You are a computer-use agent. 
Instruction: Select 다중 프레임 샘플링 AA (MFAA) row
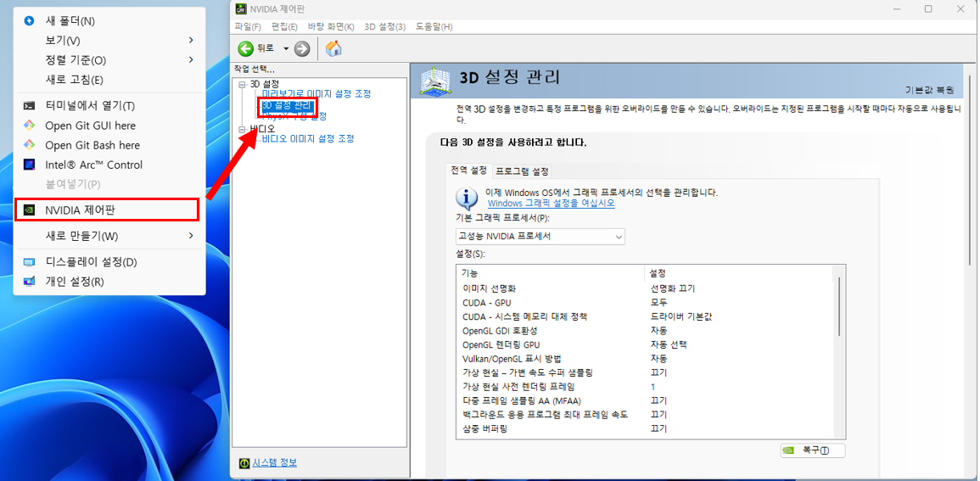(x=644, y=400)
